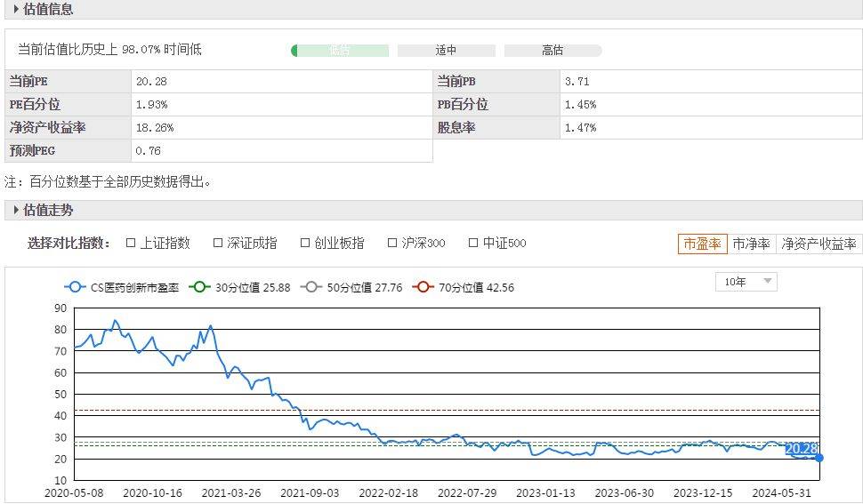This screenshot has width=863, height=504.
Task: Select the 预测PEG value 0.76
Action: coord(282,150)
